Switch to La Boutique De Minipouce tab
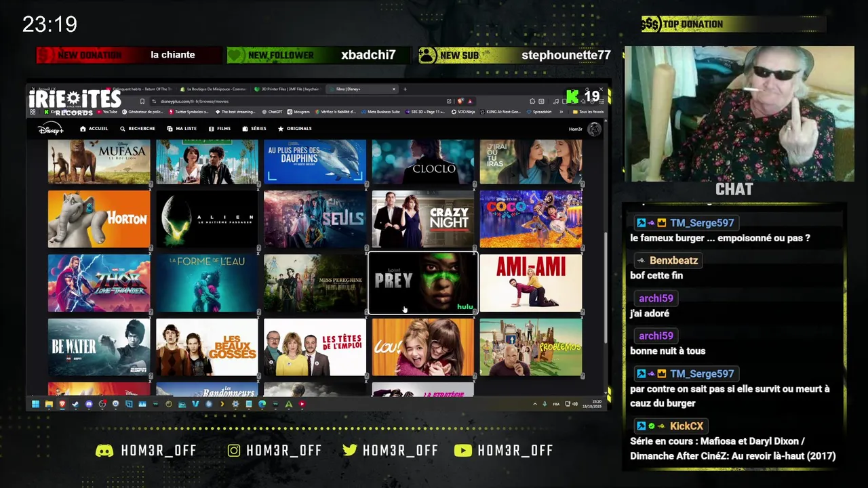The image size is (868, 488). pyautogui.click(x=214, y=89)
